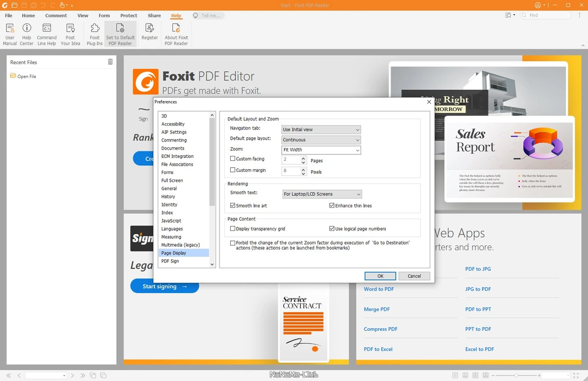588x381 pixels.
Task: Expand the customize quick access arrow
Action: (72, 6)
